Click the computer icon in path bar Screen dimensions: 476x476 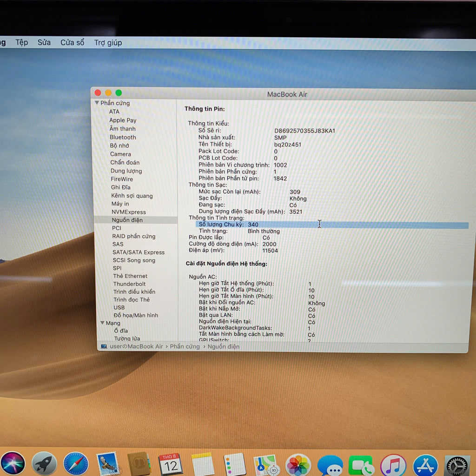[x=104, y=346]
